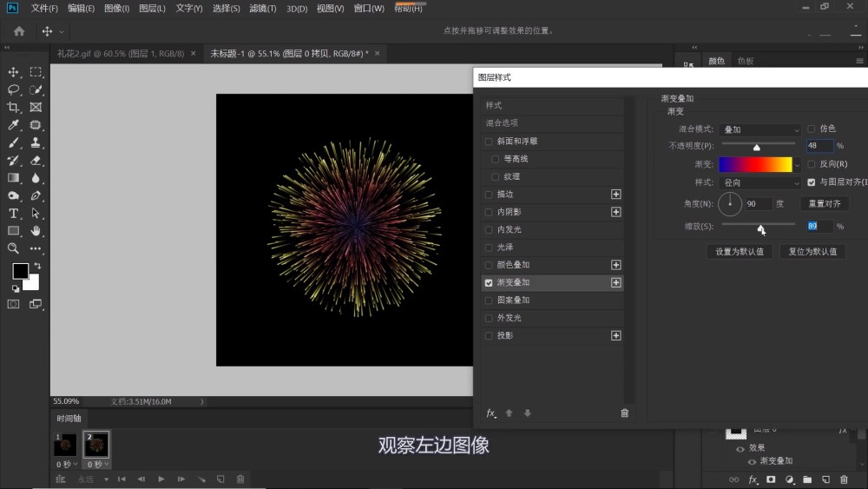The width and height of the screenshot is (868, 489).
Task: Check the 仿色 dither option
Action: (x=812, y=129)
